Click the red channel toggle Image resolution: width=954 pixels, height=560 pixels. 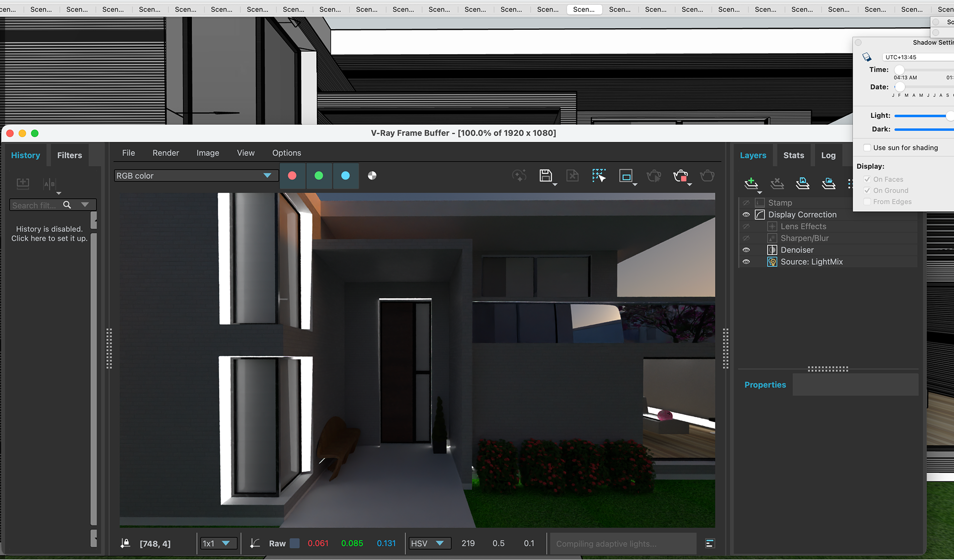click(x=292, y=175)
